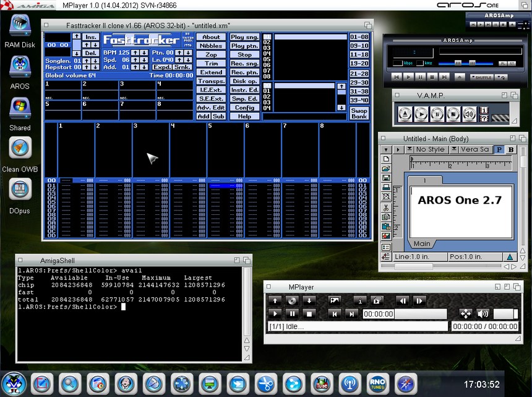Click the question mark help icon in V.A.M.P.

click(484, 118)
